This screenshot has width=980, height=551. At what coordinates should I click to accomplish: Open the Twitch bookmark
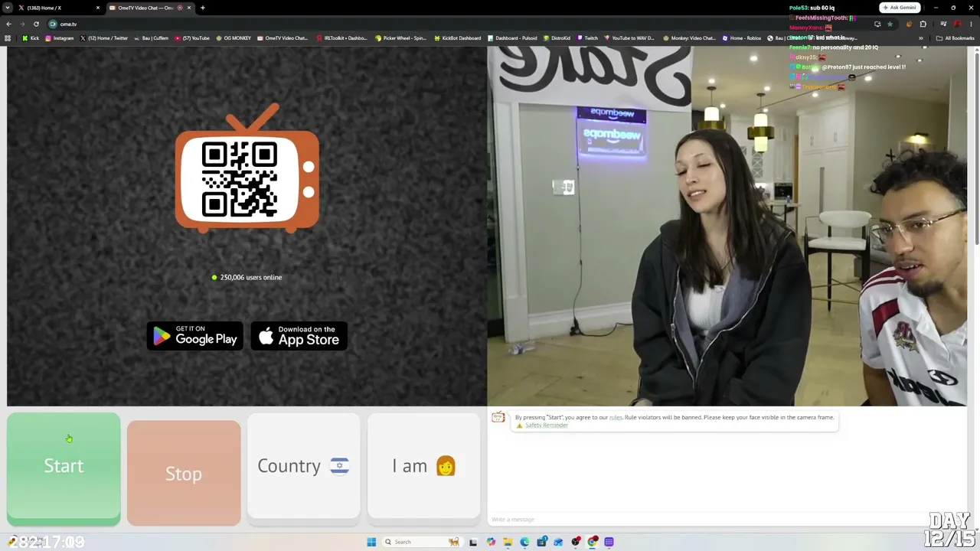pos(587,38)
